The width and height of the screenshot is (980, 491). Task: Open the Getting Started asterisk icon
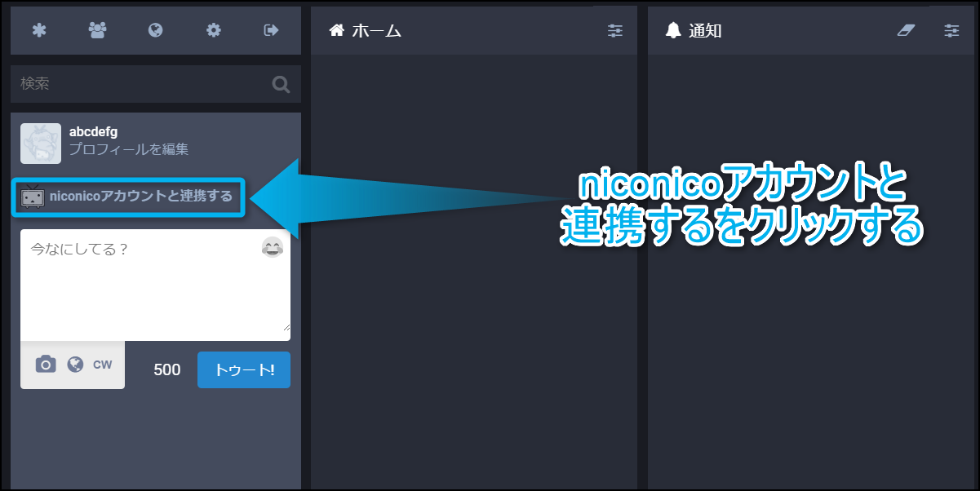pos(39,30)
